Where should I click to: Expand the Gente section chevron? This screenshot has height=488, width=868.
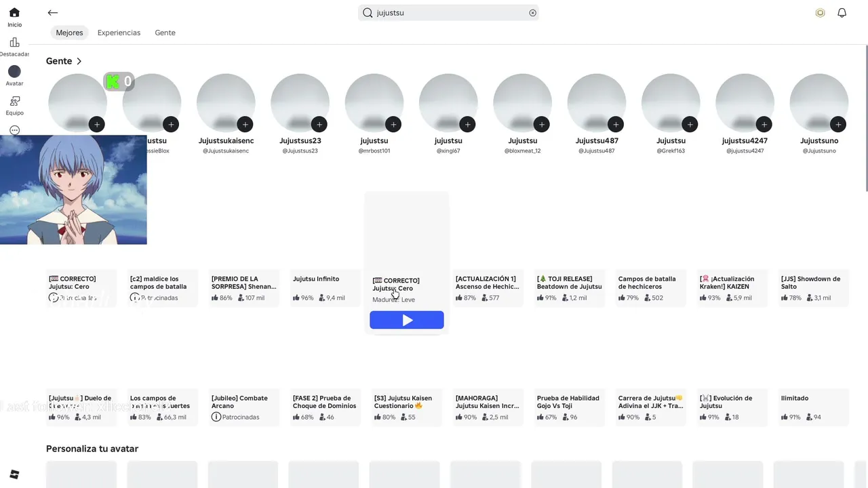click(x=79, y=61)
